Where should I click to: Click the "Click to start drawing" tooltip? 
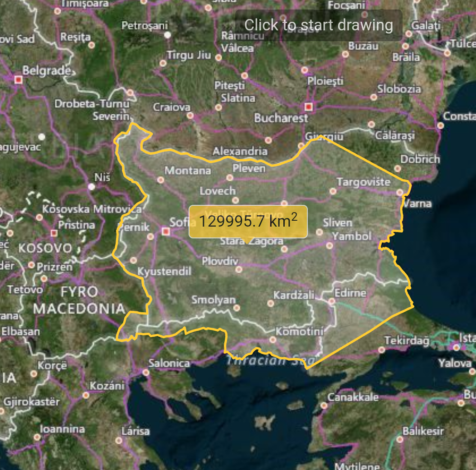click(318, 25)
